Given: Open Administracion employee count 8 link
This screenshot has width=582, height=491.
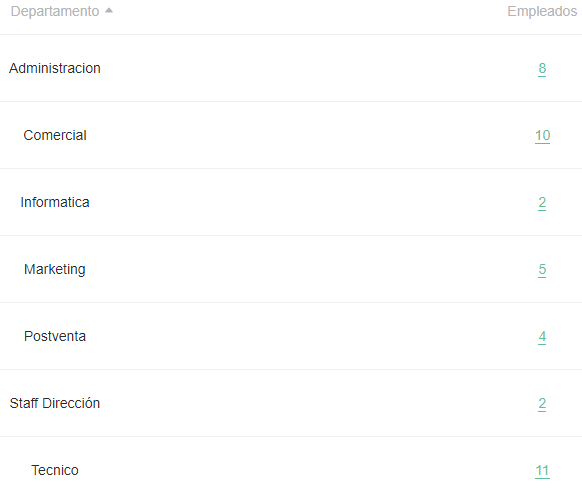Looking at the screenshot, I should [542, 68].
